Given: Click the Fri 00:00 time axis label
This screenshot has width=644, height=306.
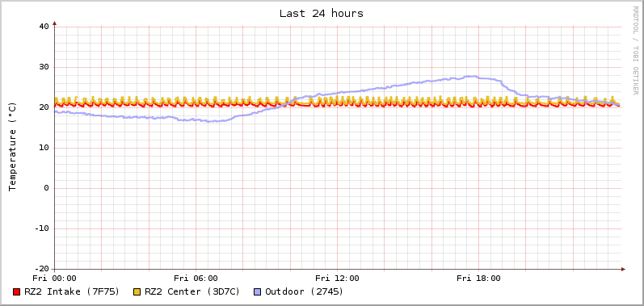Looking at the screenshot, I should tap(54, 279).
